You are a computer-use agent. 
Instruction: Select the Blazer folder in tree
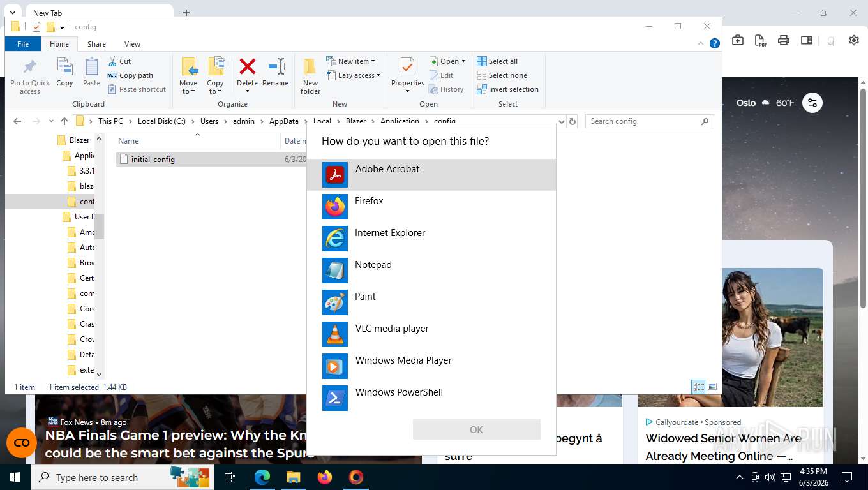[x=79, y=140]
